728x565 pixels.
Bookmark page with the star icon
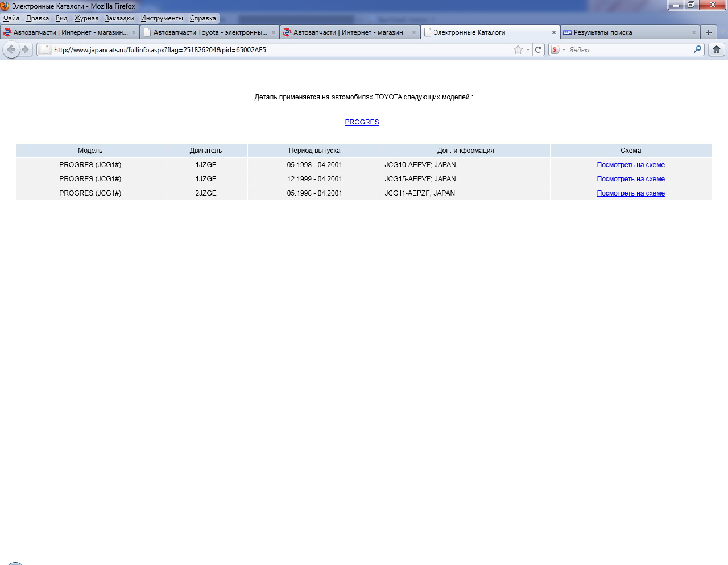(x=518, y=50)
